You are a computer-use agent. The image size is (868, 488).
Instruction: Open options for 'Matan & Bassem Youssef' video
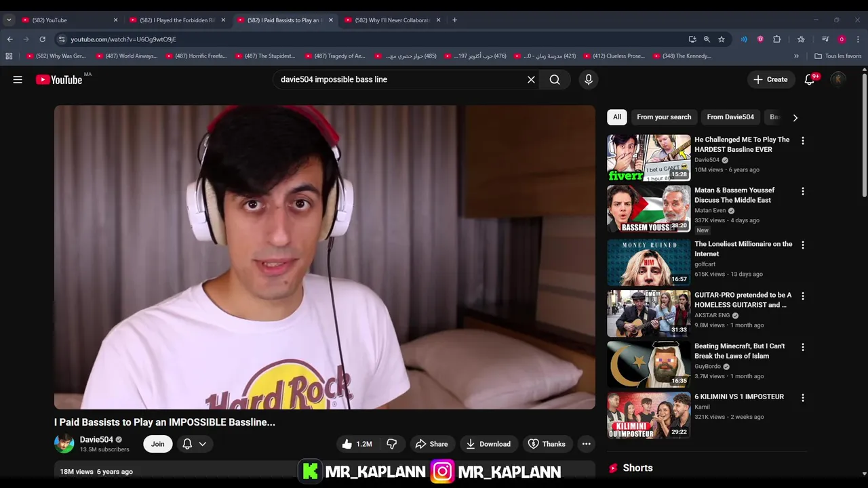click(x=803, y=191)
